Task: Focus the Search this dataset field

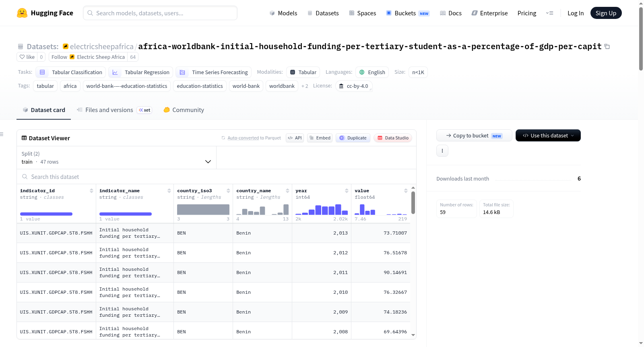Action: pos(217,177)
